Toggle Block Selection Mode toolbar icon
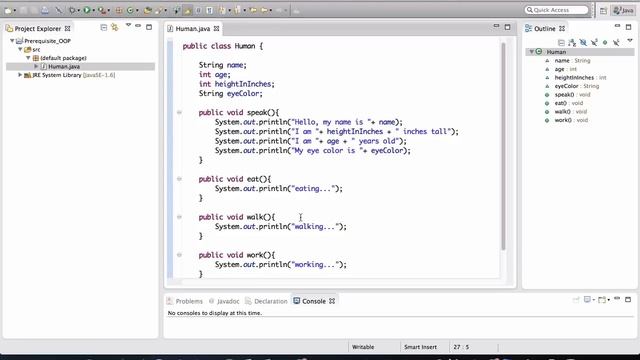The height and width of the screenshot is (360, 640). coord(198,10)
